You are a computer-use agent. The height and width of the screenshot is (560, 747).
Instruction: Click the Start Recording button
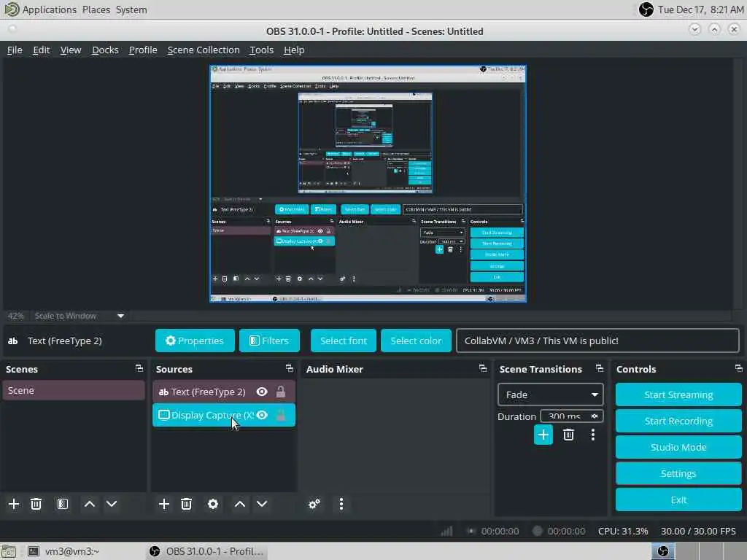(x=678, y=421)
